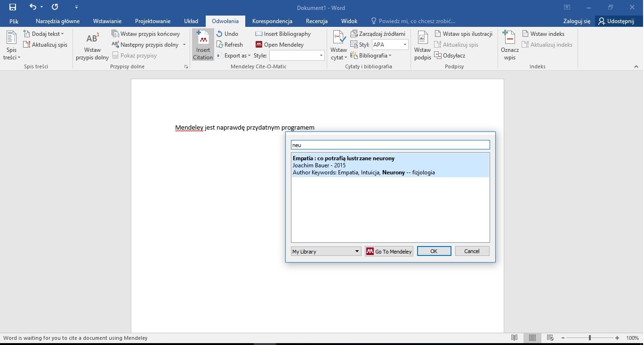Select the 'Empatia : co potrafią lustrzane neurony' result
The height and width of the screenshot is (345, 644).
[x=390, y=165]
